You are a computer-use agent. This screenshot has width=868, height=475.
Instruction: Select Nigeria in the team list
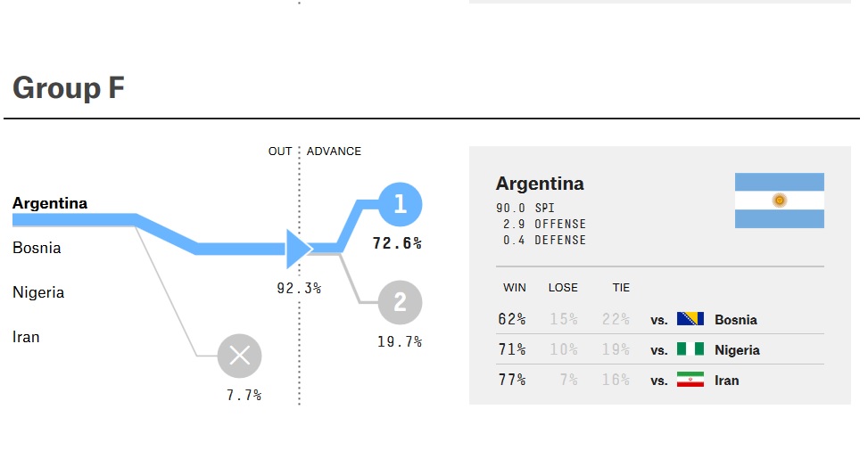point(38,292)
